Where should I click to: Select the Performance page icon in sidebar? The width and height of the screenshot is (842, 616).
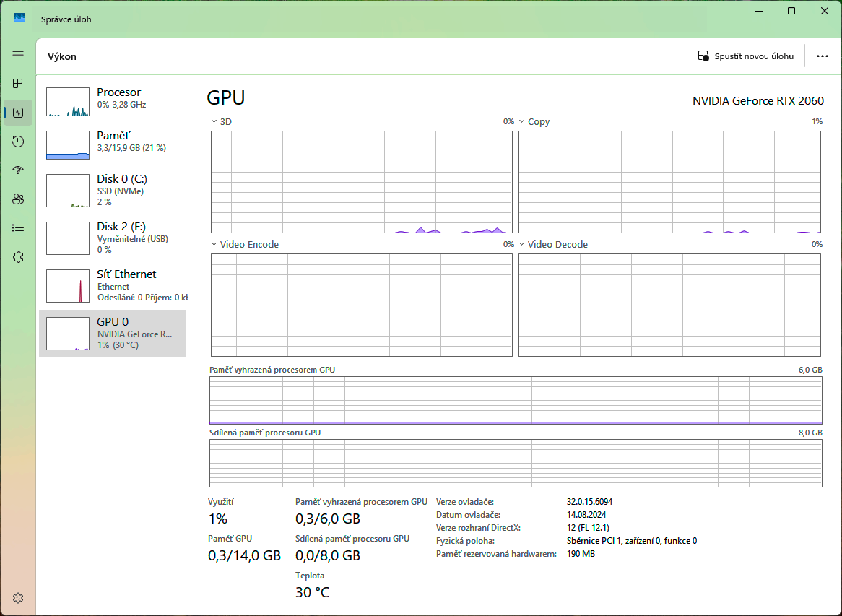(18, 113)
